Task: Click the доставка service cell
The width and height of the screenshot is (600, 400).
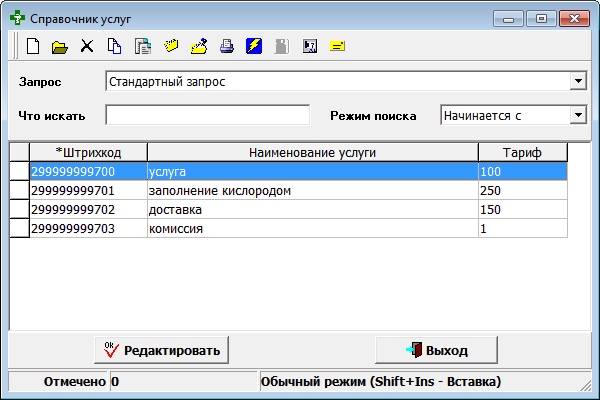Action: click(313, 209)
